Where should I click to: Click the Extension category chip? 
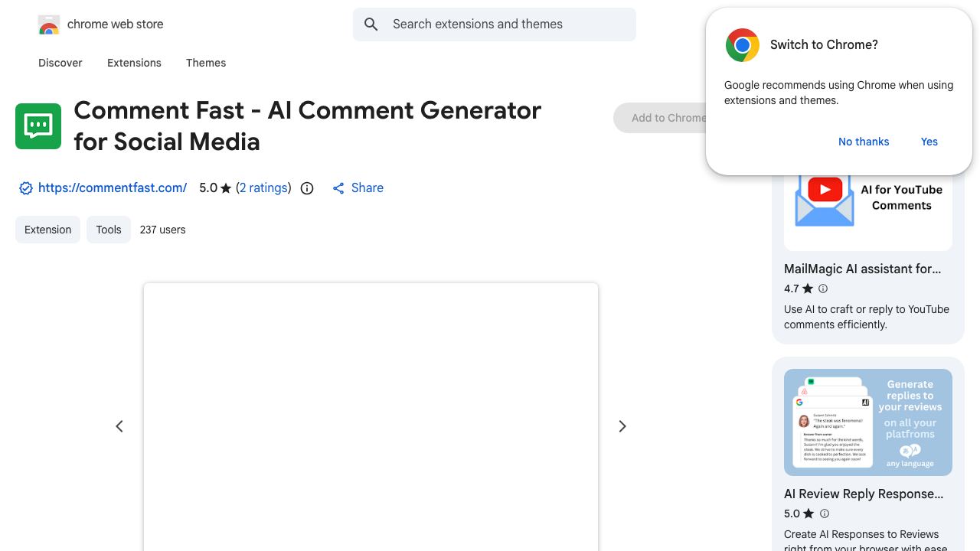coord(47,230)
